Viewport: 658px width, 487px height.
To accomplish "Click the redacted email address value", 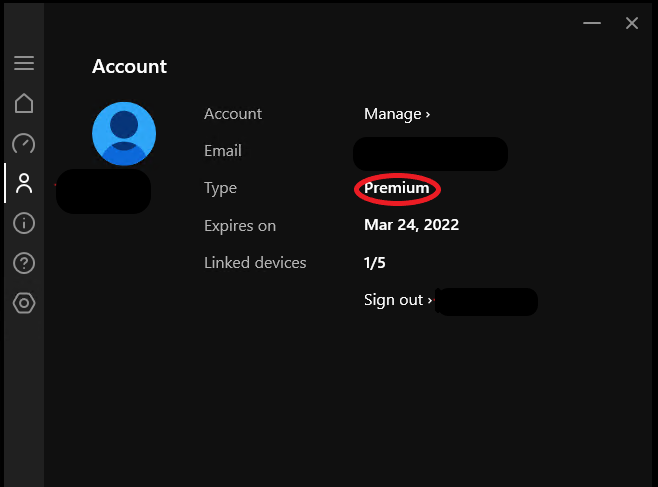I will (x=430, y=153).
